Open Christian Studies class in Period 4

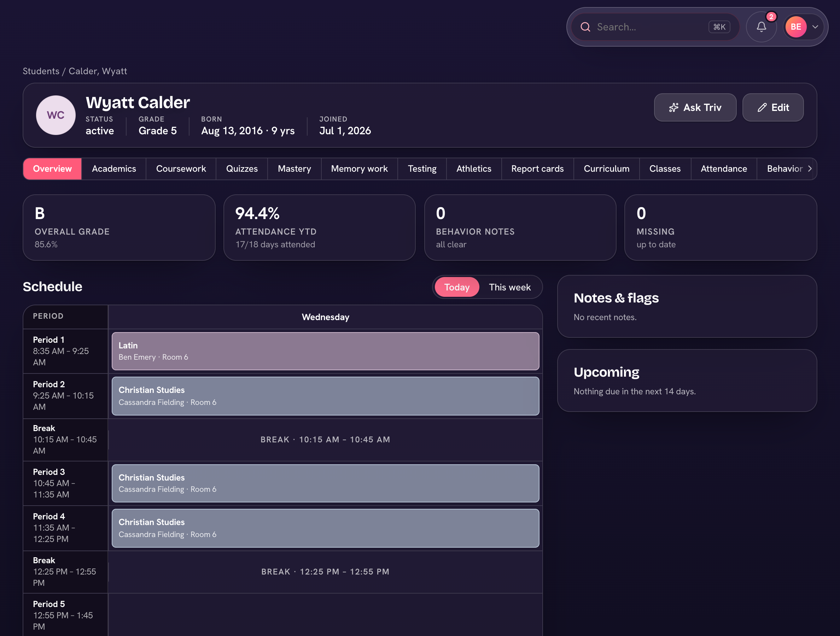(326, 528)
